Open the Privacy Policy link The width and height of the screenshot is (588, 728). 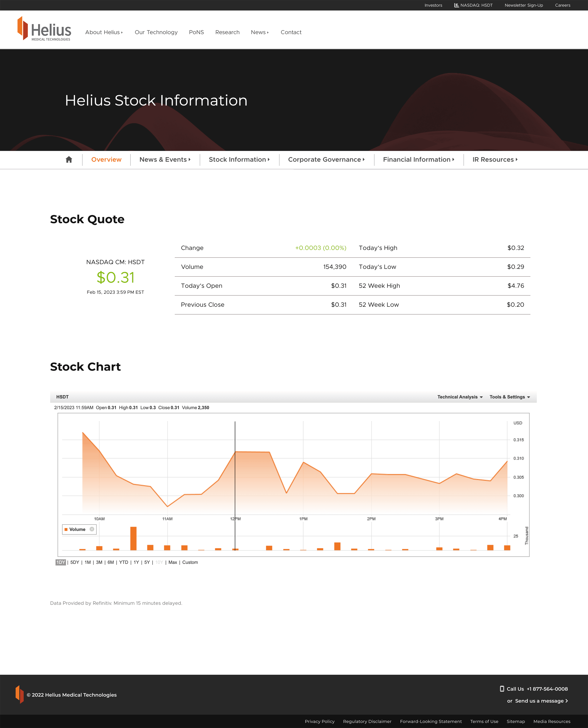tap(319, 721)
